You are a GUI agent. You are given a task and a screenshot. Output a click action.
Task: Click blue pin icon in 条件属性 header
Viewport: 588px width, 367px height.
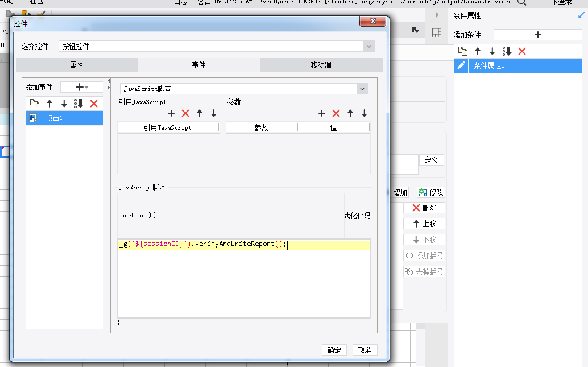pyautogui.click(x=581, y=15)
